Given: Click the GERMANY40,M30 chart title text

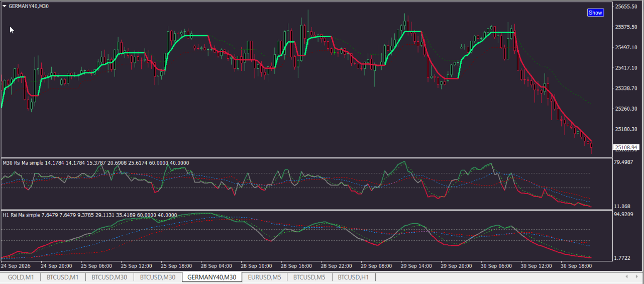Looking at the screenshot, I should tap(29, 6).
